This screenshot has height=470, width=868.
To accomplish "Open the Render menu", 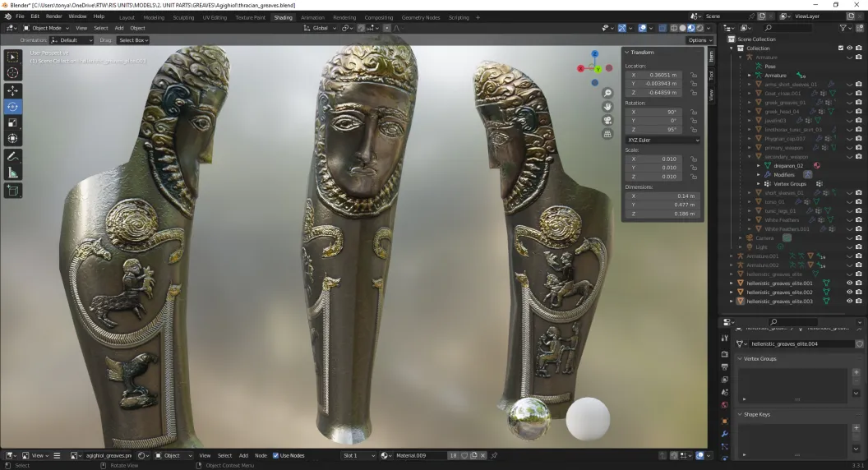I will 53,16.
